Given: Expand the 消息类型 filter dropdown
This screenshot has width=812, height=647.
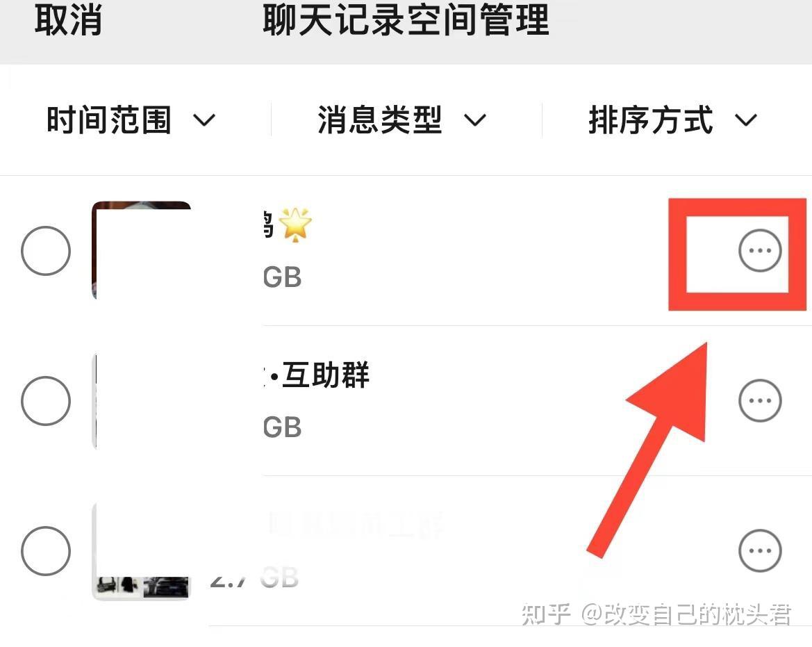Looking at the screenshot, I should coord(402,120).
